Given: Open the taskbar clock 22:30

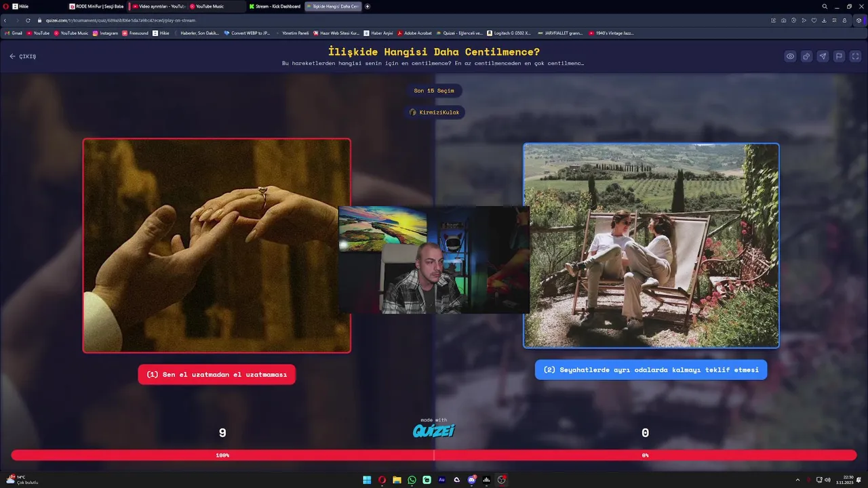Looking at the screenshot, I should (845, 480).
